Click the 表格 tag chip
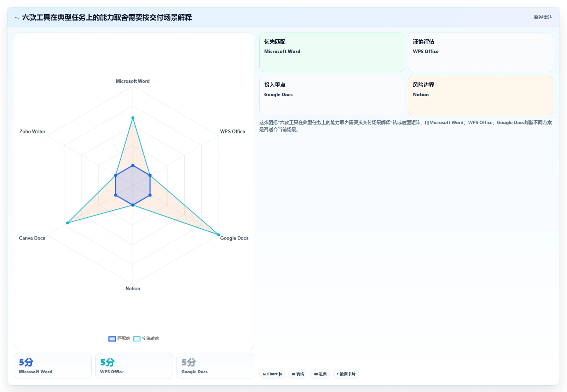 coord(298,374)
